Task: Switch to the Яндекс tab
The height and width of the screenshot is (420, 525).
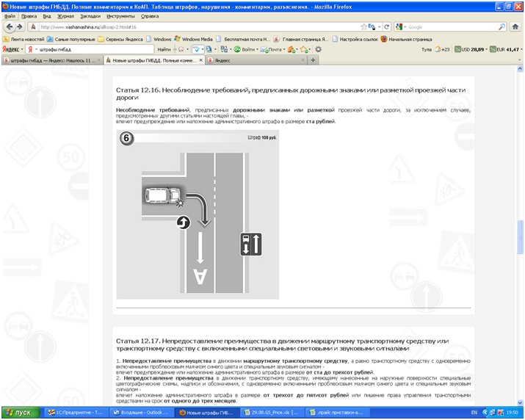Action: (256, 60)
